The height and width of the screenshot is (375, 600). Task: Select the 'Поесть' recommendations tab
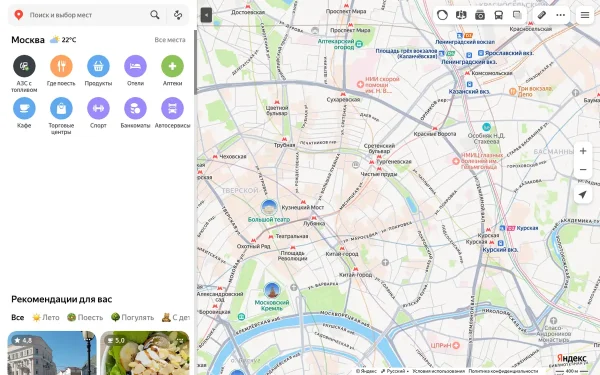85,317
